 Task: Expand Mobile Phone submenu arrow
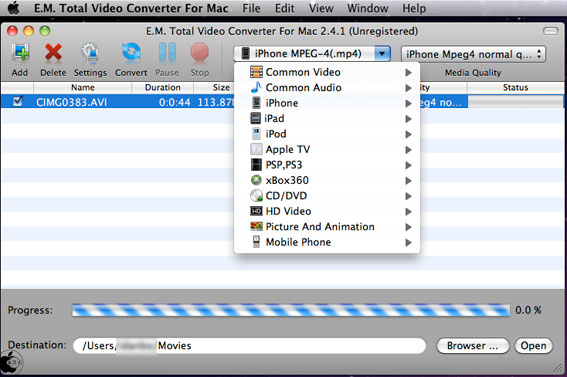[408, 243]
